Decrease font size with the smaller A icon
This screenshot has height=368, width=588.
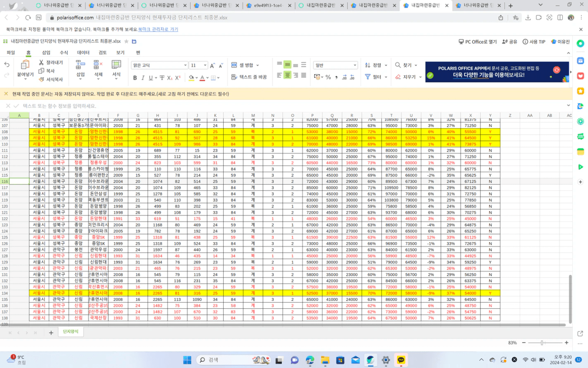coord(221,65)
